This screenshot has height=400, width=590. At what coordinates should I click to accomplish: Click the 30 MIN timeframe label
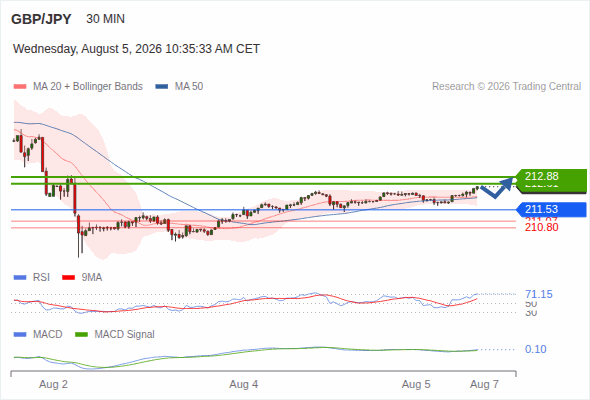105,19
